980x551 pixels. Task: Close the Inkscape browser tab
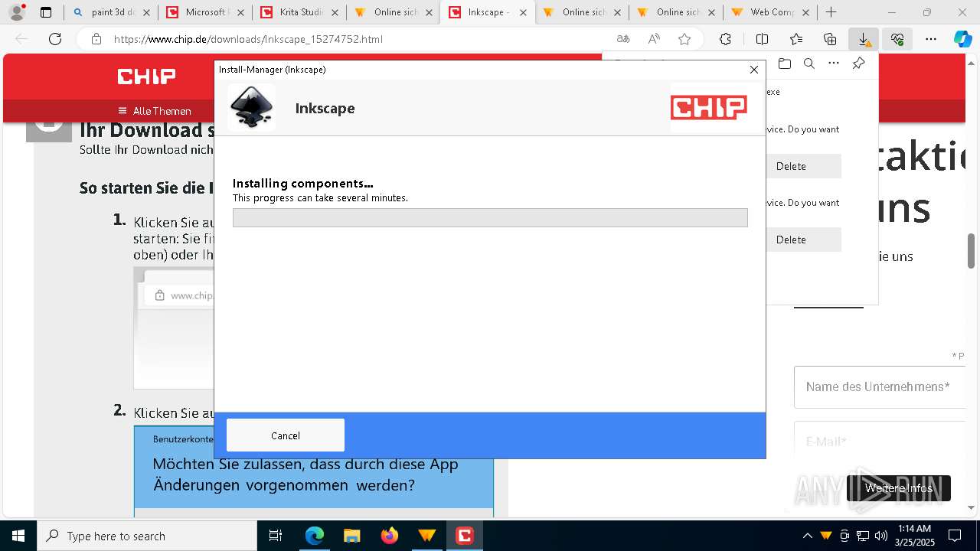pyautogui.click(x=523, y=12)
